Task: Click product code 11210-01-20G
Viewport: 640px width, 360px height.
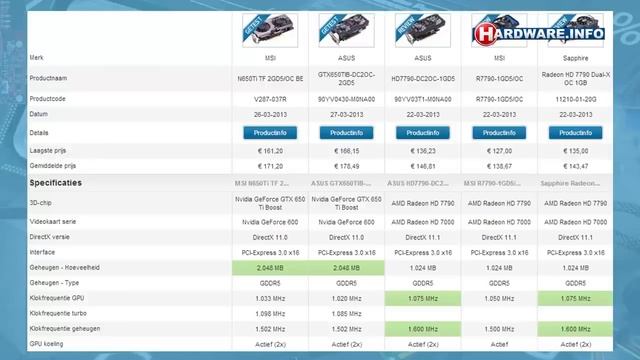Action: (576, 99)
